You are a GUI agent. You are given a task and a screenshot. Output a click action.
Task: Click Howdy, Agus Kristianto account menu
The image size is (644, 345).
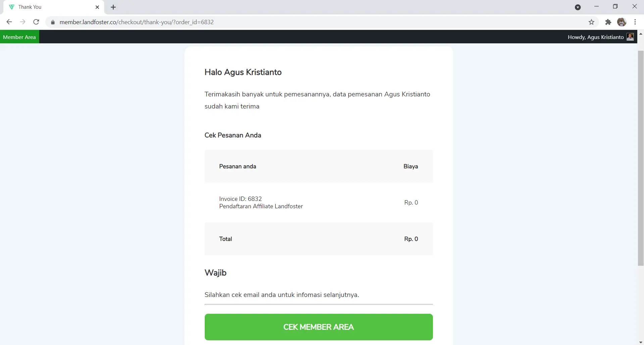coord(595,37)
